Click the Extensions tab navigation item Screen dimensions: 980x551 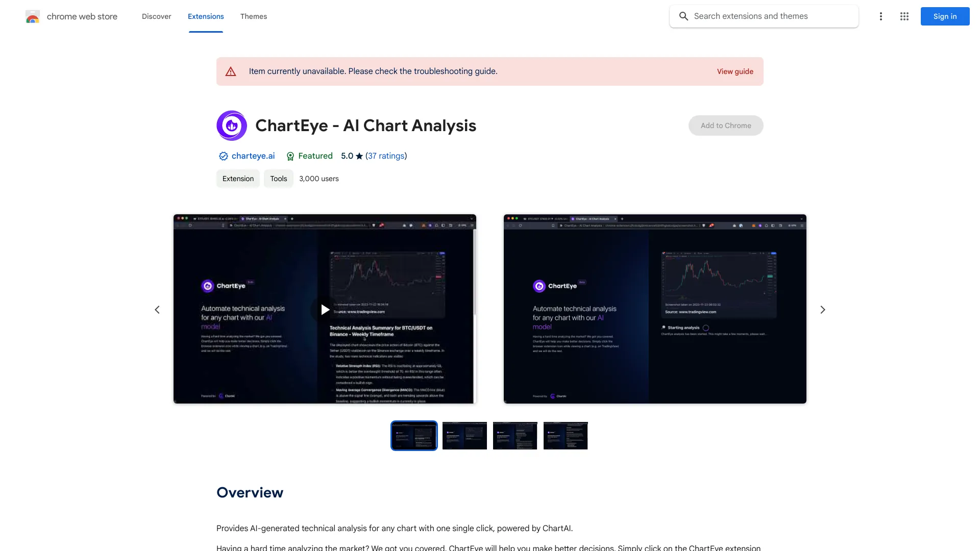(x=205, y=16)
